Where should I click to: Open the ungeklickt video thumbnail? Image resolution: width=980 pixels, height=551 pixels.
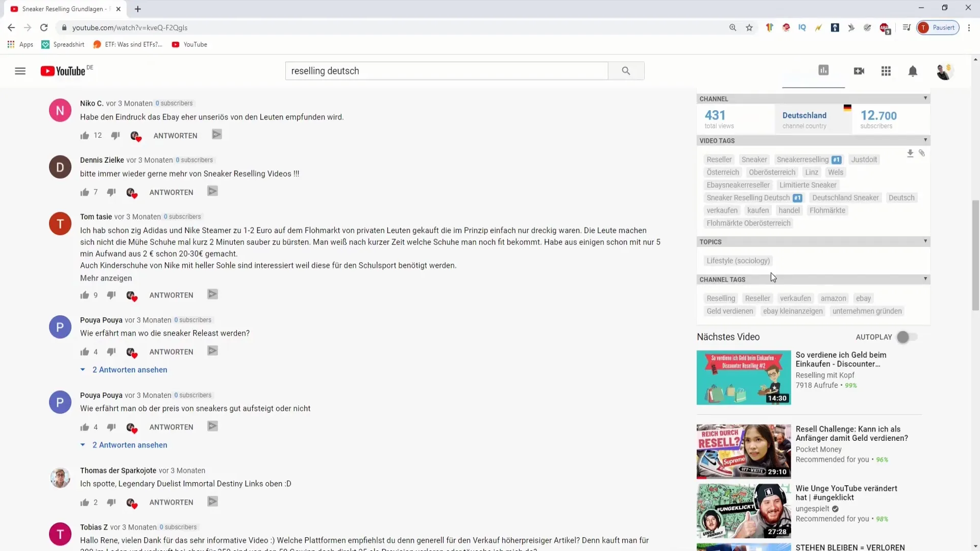[x=744, y=511]
